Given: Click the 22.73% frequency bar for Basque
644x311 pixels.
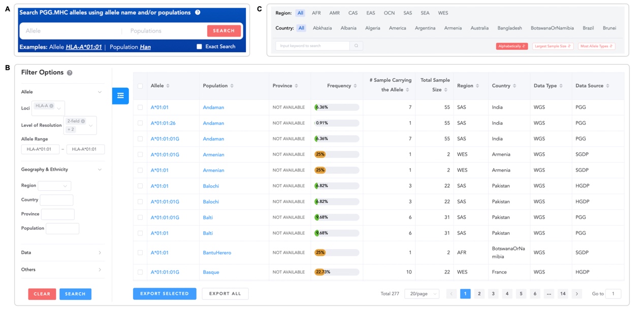Looking at the screenshot, I should (336, 272).
